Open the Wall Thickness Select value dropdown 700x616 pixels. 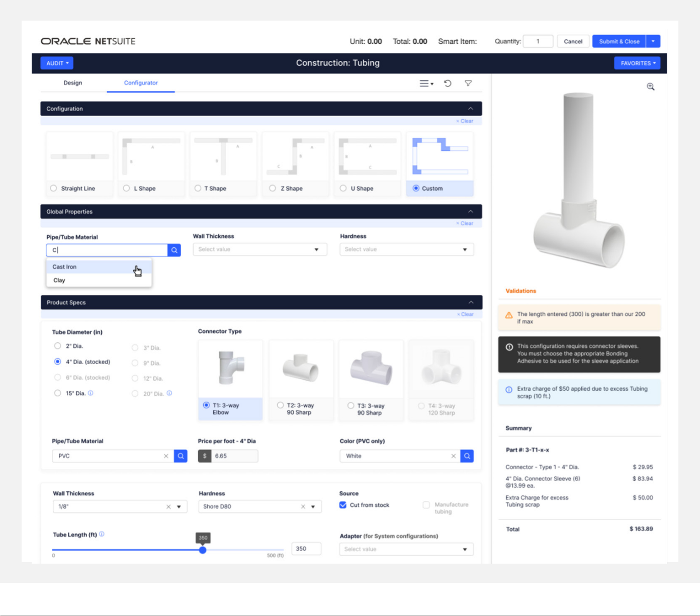[259, 249]
